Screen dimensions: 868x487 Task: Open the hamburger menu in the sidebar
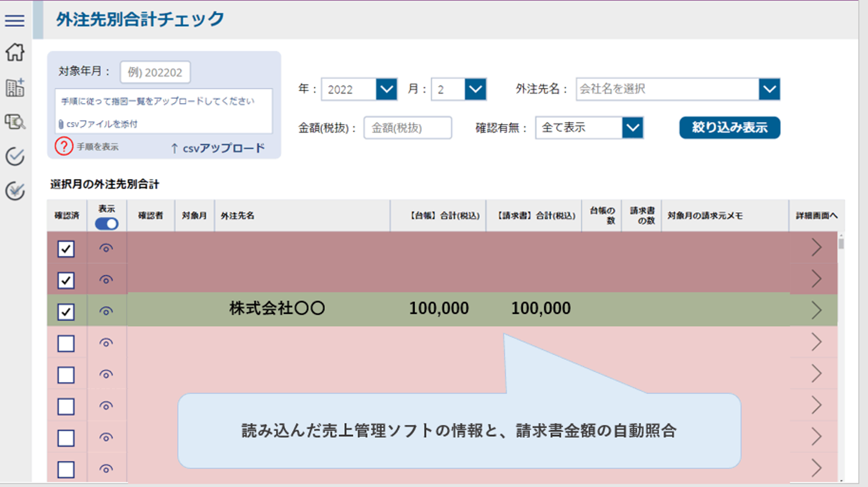point(14,20)
